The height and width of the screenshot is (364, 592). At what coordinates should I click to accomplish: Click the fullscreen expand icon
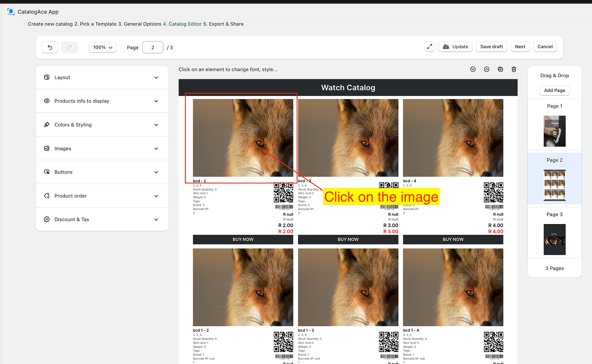pos(429,47)
